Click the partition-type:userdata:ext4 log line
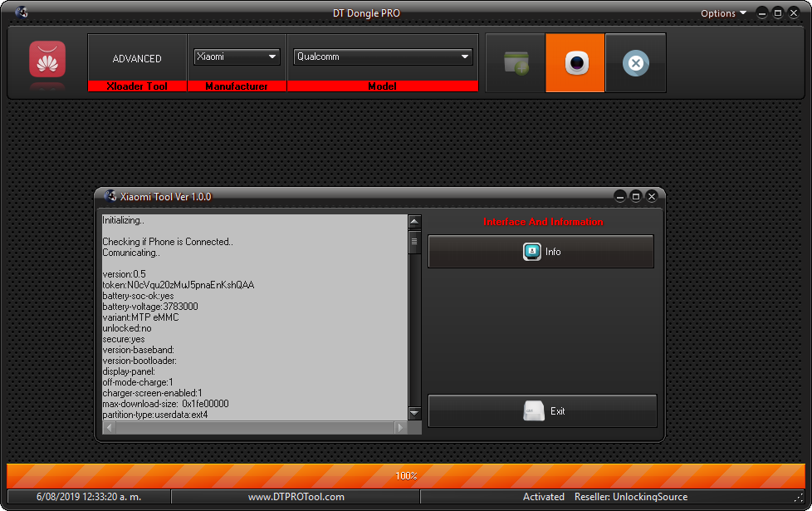 pos(154,415)
